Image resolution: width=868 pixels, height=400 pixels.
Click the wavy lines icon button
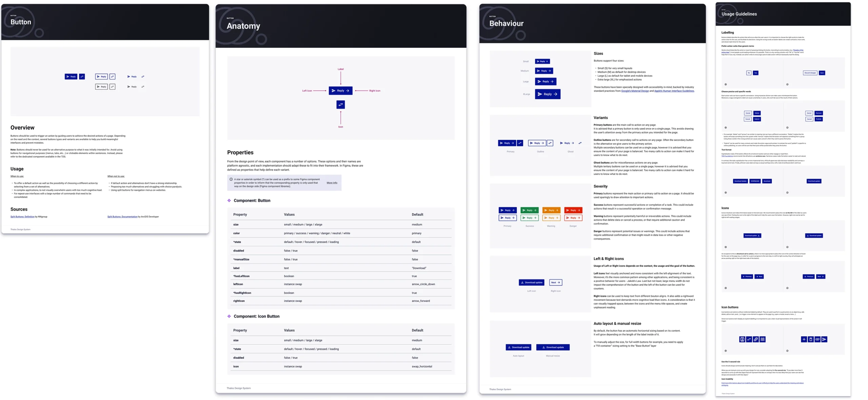[762, 339]
